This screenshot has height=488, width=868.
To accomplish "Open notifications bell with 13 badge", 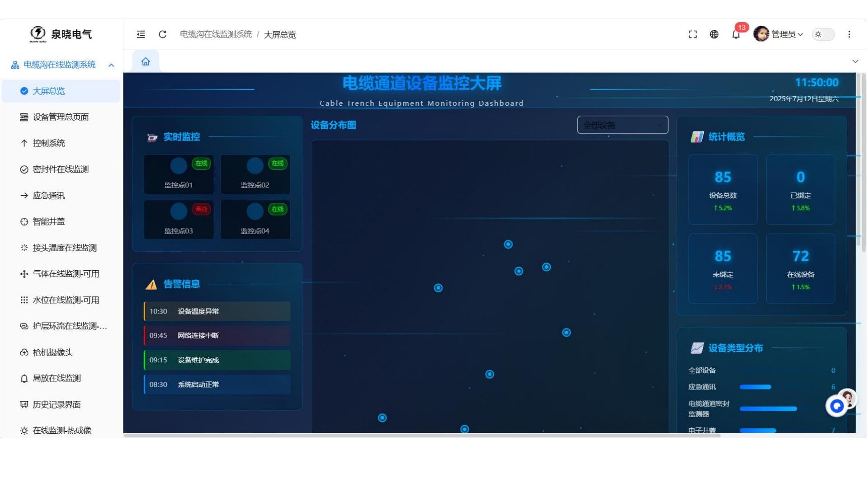I will click(736, 33).
